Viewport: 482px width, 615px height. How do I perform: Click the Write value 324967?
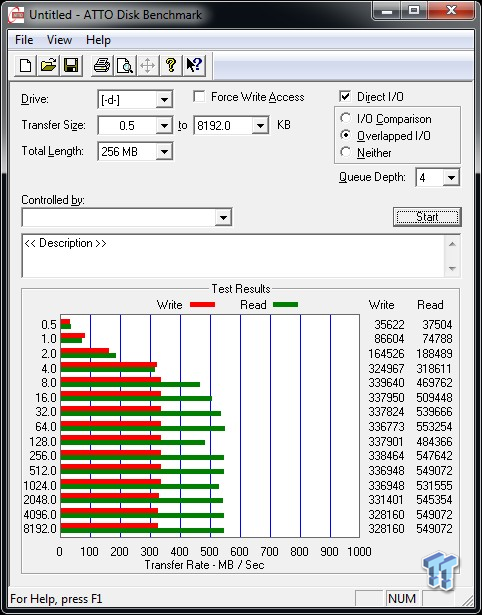click(x=386, y=369)
